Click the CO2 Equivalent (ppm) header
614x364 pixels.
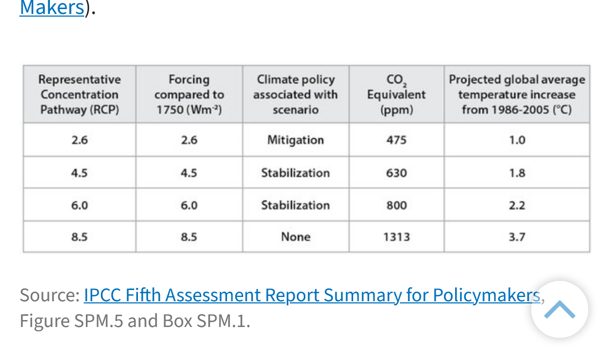coord(396,94)
